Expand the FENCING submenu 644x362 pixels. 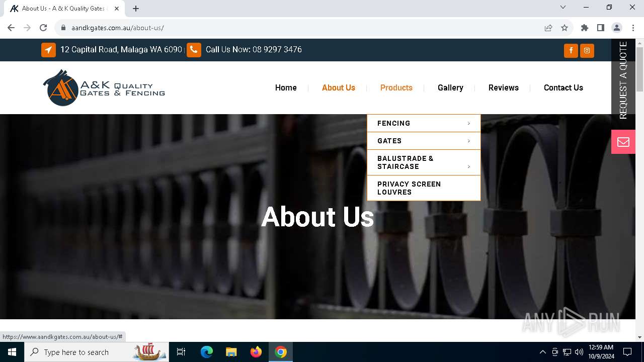coord(424,123)
